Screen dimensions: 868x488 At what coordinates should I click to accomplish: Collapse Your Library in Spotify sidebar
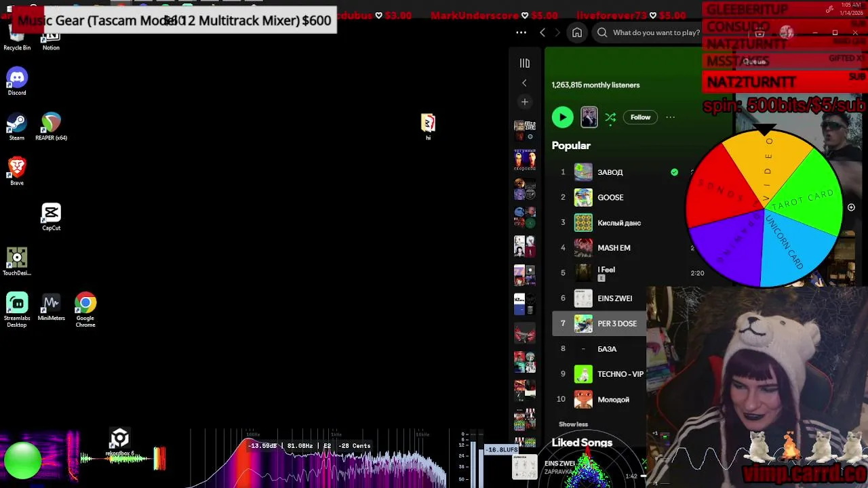(525, 63)
